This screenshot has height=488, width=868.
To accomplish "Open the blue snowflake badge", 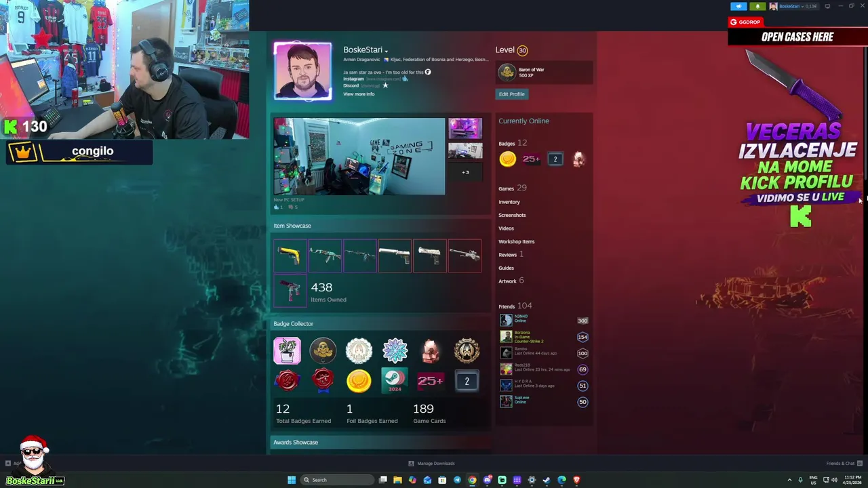I will [395, 351].
